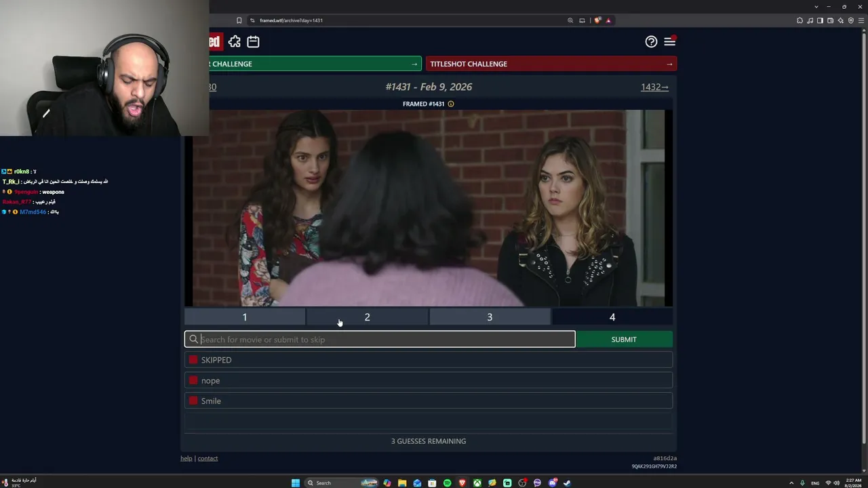
Task: Switch to frame 1
Action: 245,317
